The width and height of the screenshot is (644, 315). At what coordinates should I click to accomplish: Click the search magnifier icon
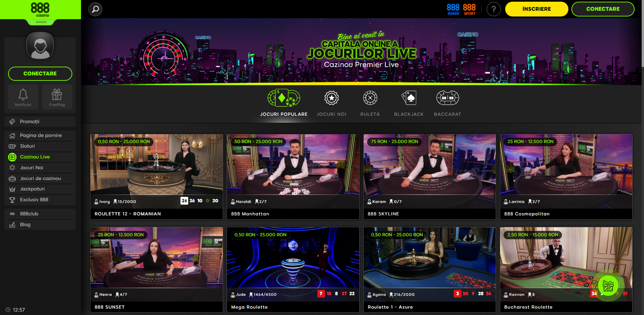coord(95,9)
